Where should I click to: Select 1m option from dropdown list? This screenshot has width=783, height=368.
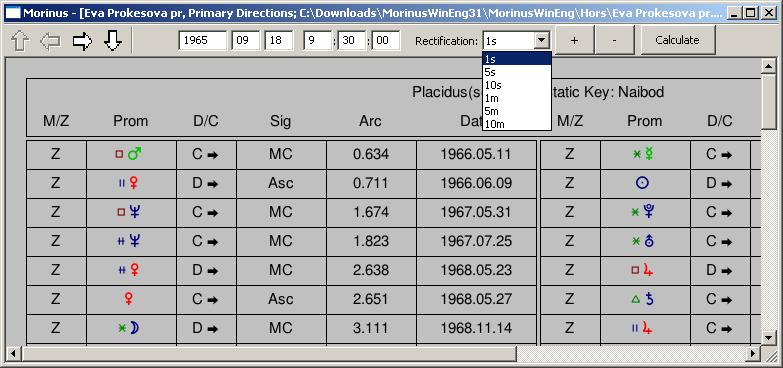click(517, 98)
